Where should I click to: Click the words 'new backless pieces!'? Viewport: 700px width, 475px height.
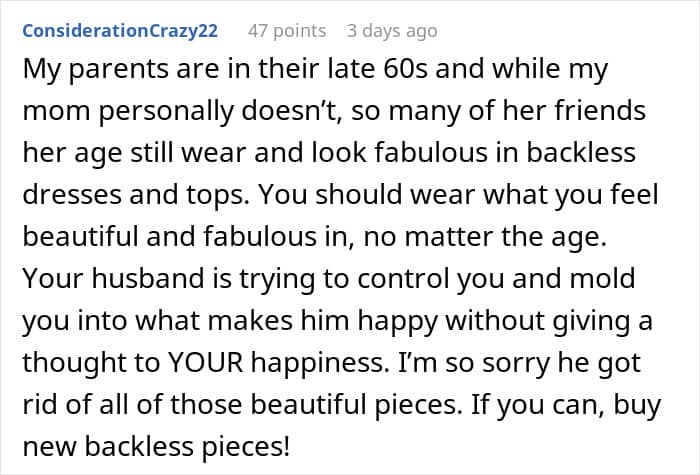coord(156,446)
